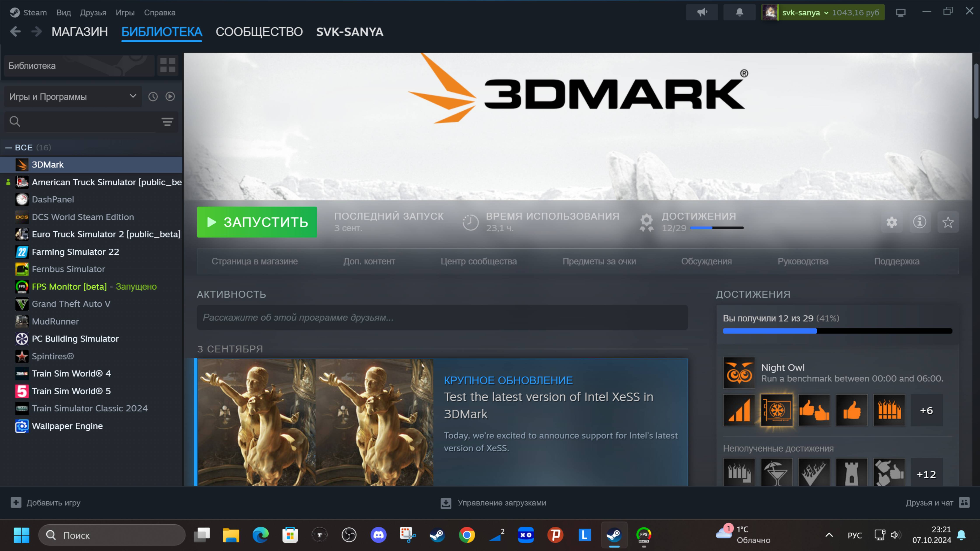The image size is (980, 551).
Task: Click the achievements progress bar
Action: (x=837, y=331)
